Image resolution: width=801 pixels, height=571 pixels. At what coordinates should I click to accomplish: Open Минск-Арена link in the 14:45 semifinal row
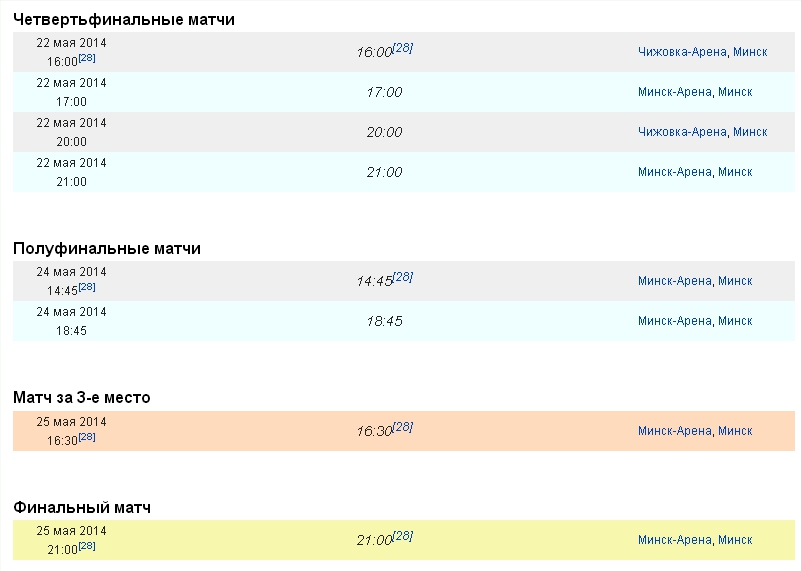tap(674, 281)
